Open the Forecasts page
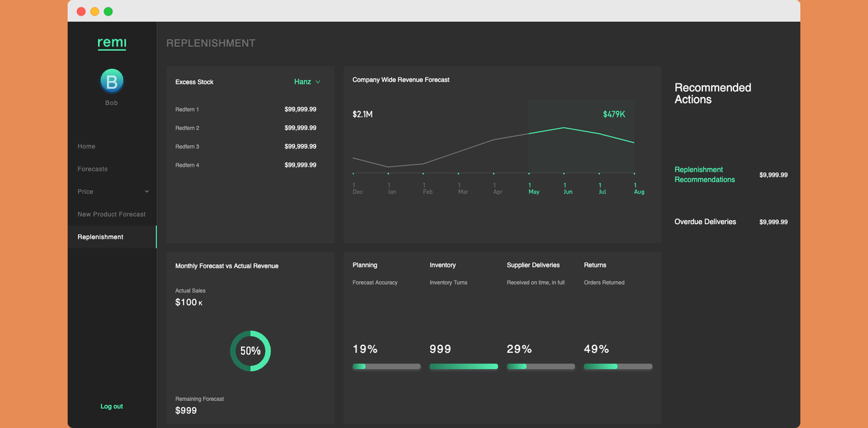Screen dimensions: 868x428 click(x=93, y=169)
